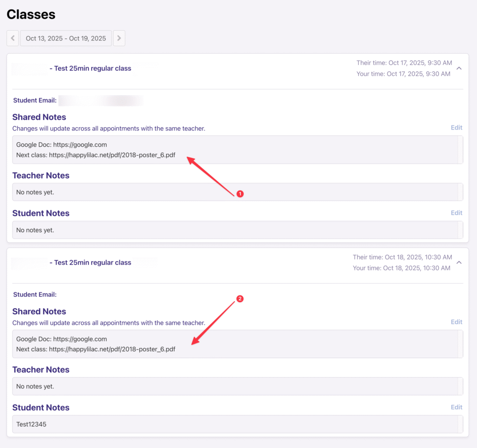Collapse the Oct 17 class card chevron
The image size is (477, 448).
[459, 69]
